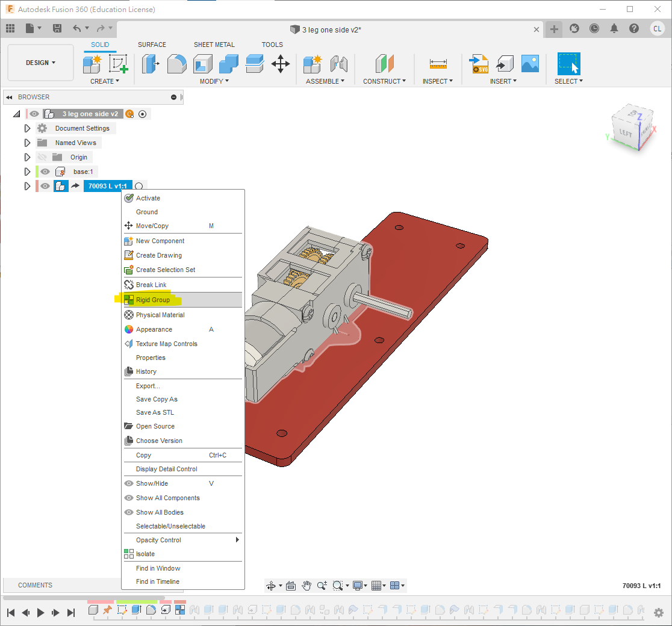Expand the Document Settings tree node
The height and width of the screenshot is (626, 672).
[27, 128]
